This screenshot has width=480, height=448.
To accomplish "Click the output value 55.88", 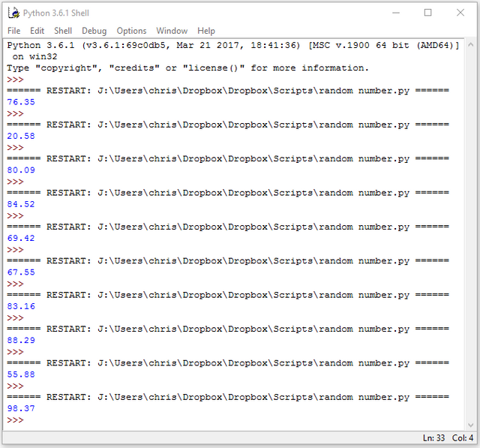I will tap(21, 374).
